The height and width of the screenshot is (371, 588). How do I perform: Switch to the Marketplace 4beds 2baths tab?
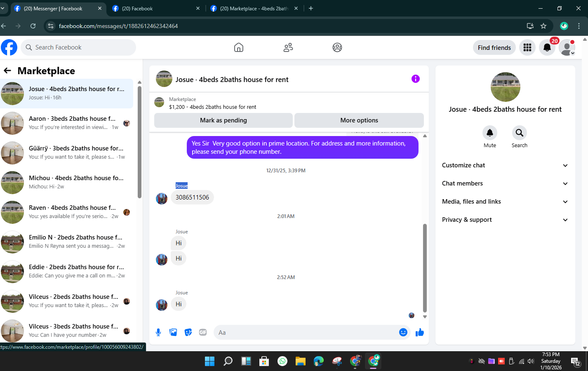pyautogui.click(x=254, y=8)
